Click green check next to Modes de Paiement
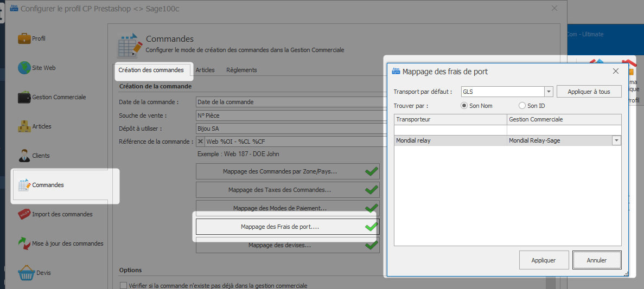Image resolution: width=644 pixels, height=289 pixels. pyautogui.click(x=371, y=208)
